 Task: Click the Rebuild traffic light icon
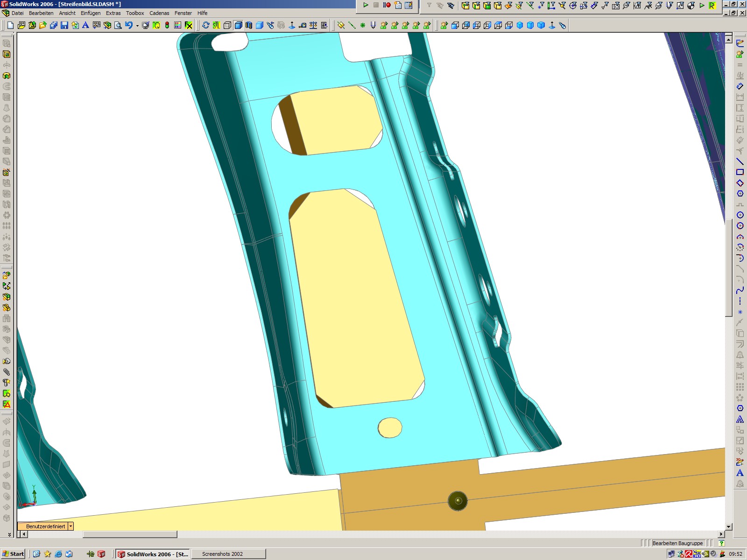167,25
